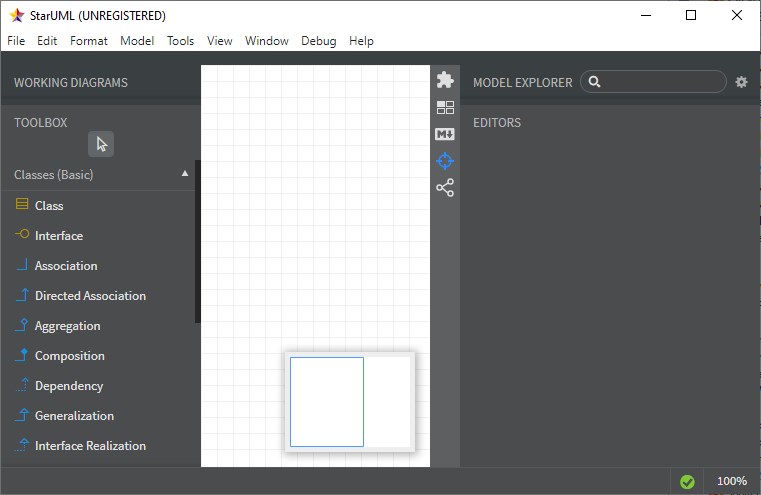
Task: Click the green validation checkmark icon
Action: (687, 481)
